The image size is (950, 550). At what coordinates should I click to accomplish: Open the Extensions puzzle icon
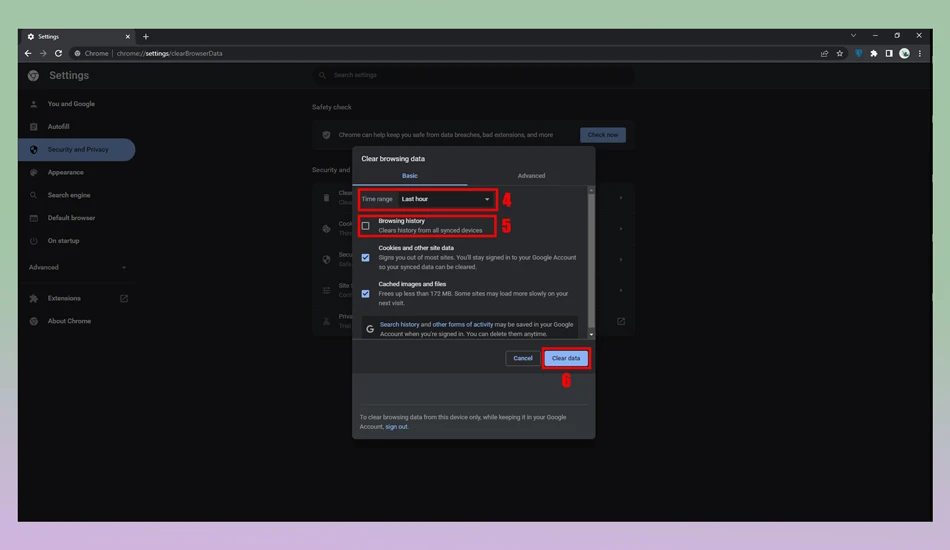pos(874,53)
